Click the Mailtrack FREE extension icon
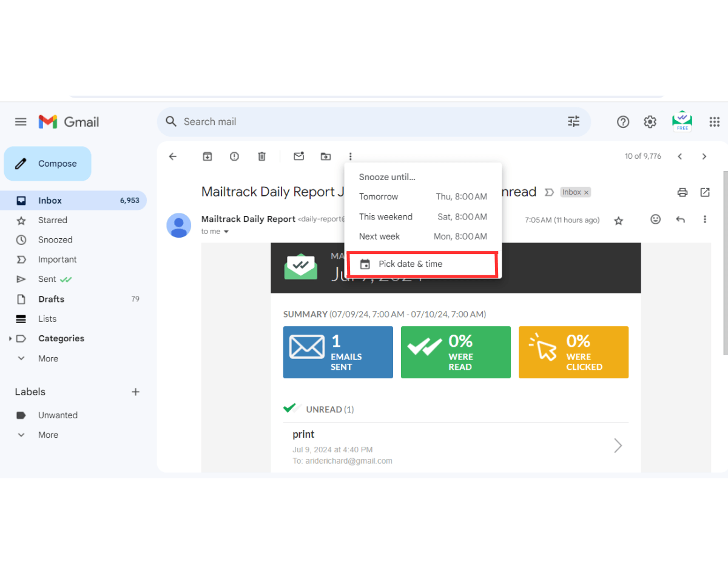The image size is (728, 582). [x=682, y=121]
